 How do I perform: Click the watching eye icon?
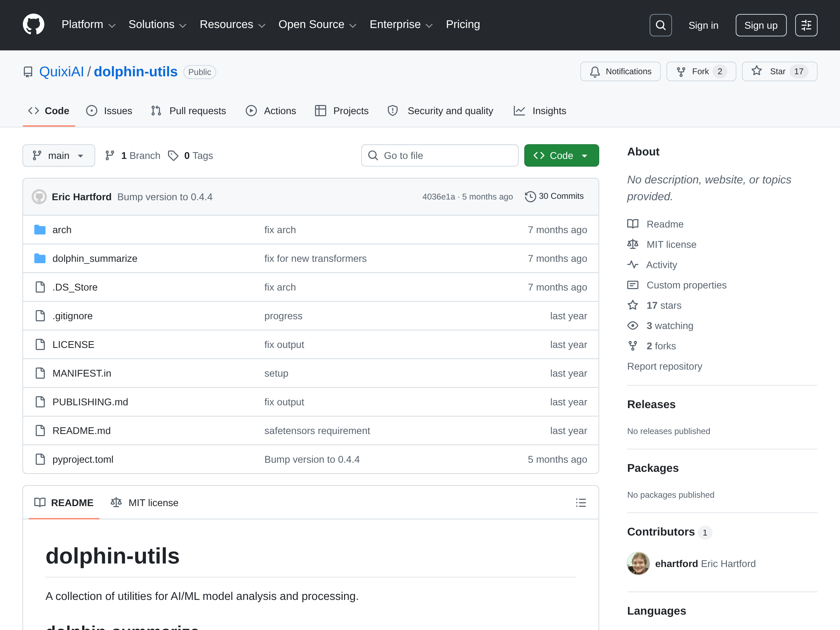[x=633, y=325]
